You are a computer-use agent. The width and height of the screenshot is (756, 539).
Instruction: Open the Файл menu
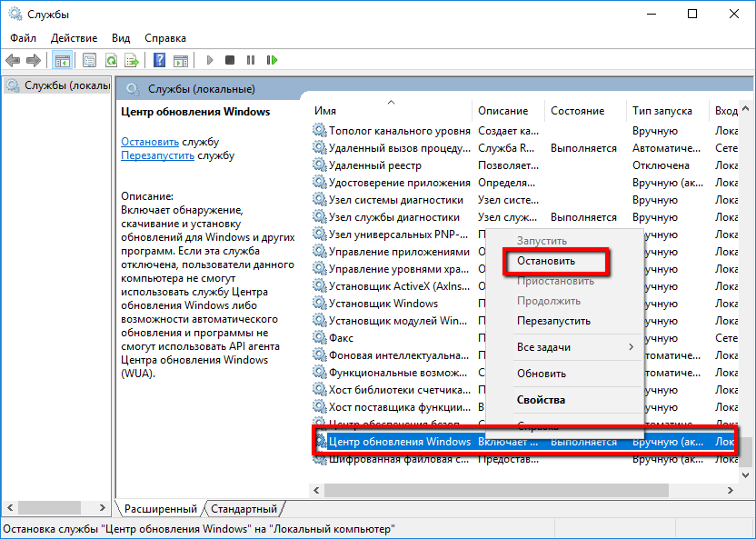click(x=24, y=38)
